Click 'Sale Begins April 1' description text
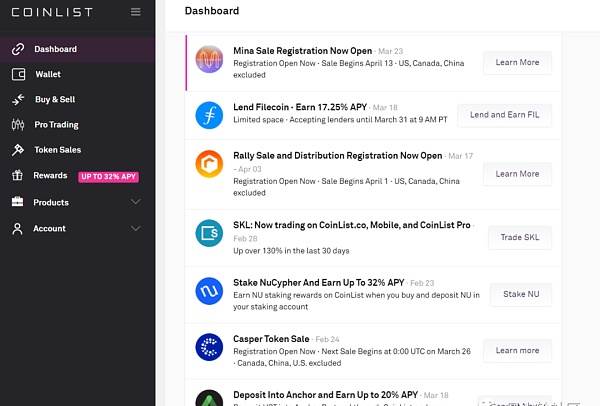This screenshot has width=600, height=406. [x=355, y=181]
